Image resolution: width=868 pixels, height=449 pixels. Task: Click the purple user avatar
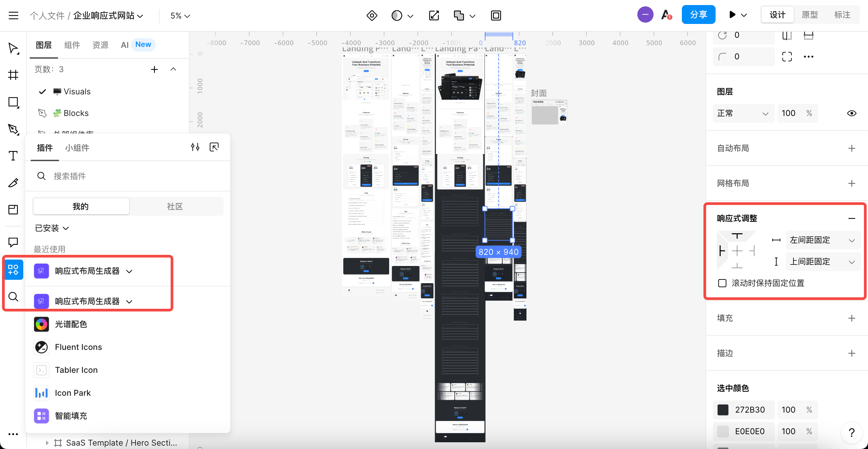coord(645,15)
